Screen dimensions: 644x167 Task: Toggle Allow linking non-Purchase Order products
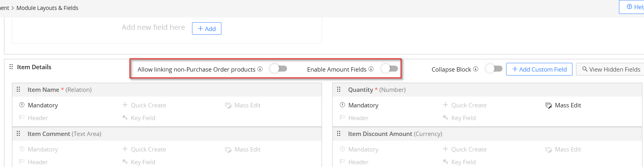click(x=278, y=69)
